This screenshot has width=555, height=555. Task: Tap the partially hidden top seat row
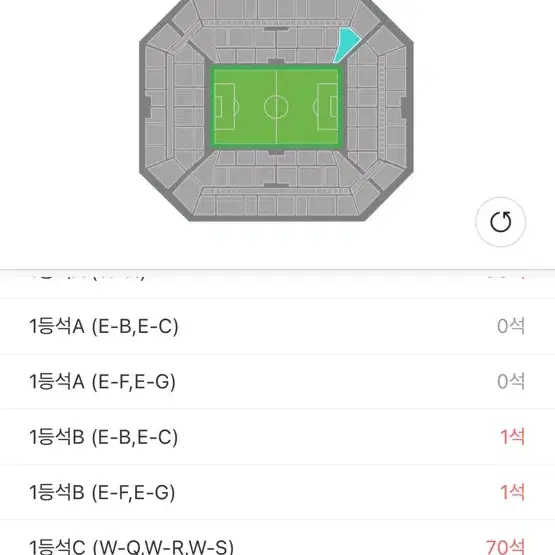(x=278, y=279)
